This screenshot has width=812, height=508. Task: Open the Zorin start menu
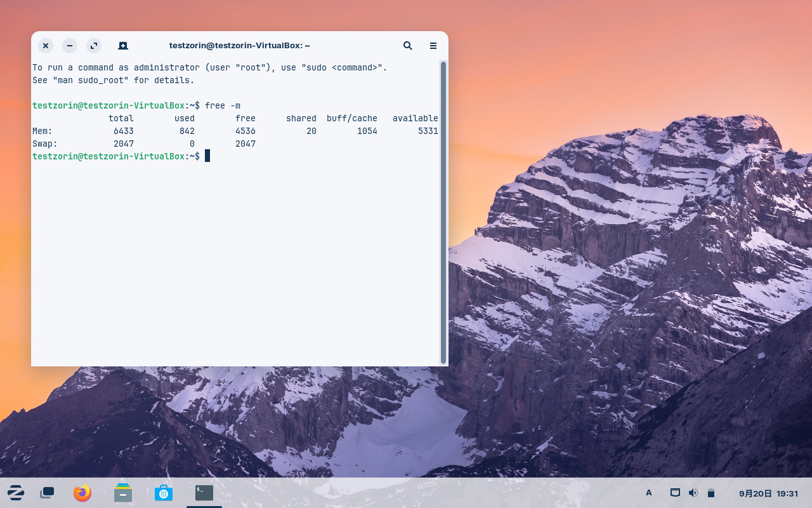[16, 493]
